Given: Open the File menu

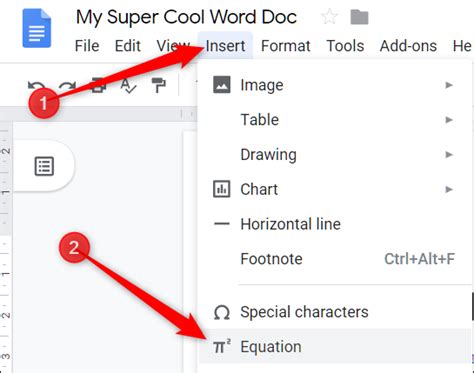Looking at the screenshot, I should (x=87, y=46).
